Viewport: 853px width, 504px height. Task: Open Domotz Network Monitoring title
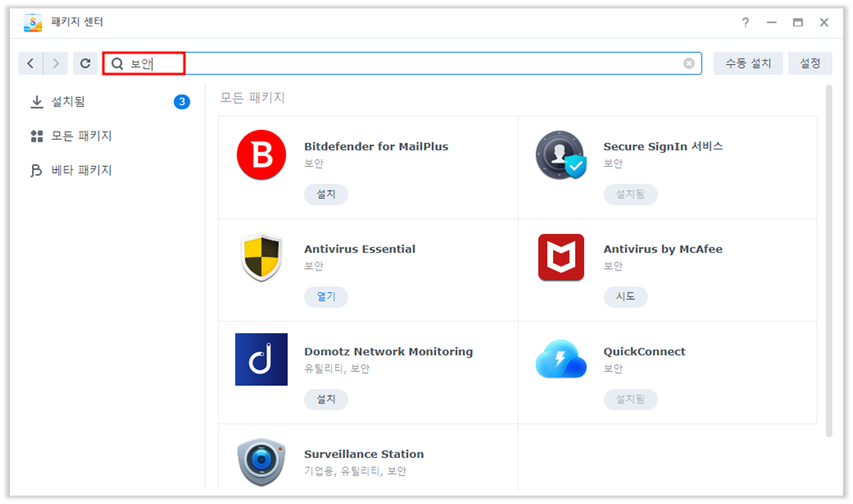[388, 352]
